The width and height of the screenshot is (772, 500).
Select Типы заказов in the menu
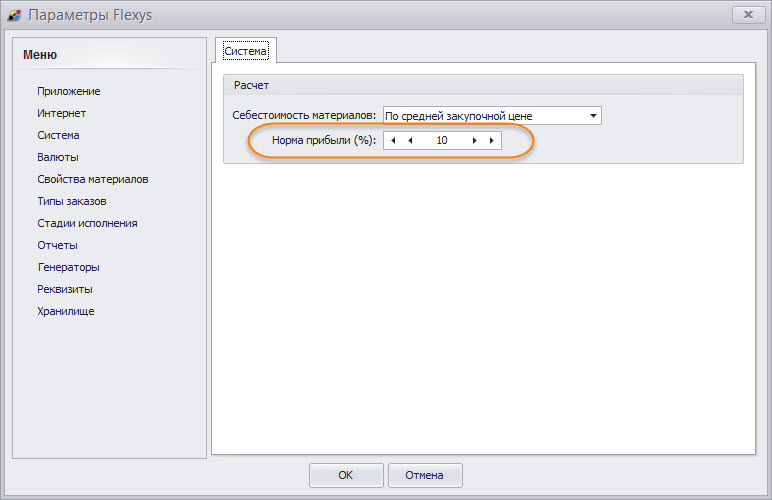point(72,201)
